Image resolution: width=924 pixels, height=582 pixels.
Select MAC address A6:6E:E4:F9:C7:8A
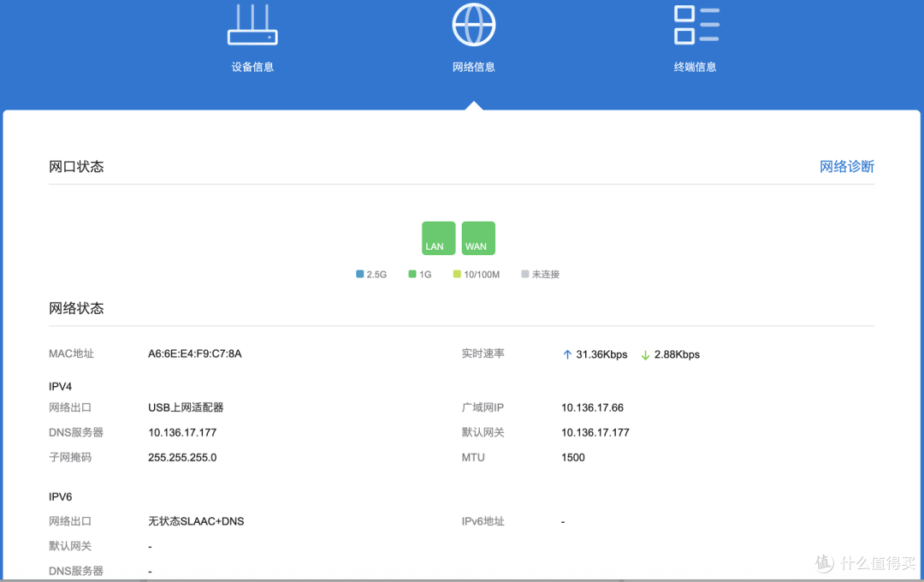pos(195,353)
